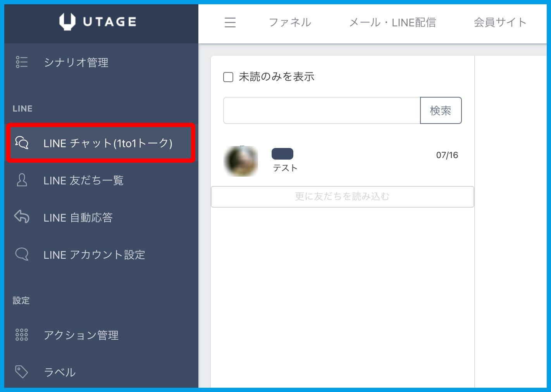
Task: Focus the friend search text field
Action: click(322, 110)
